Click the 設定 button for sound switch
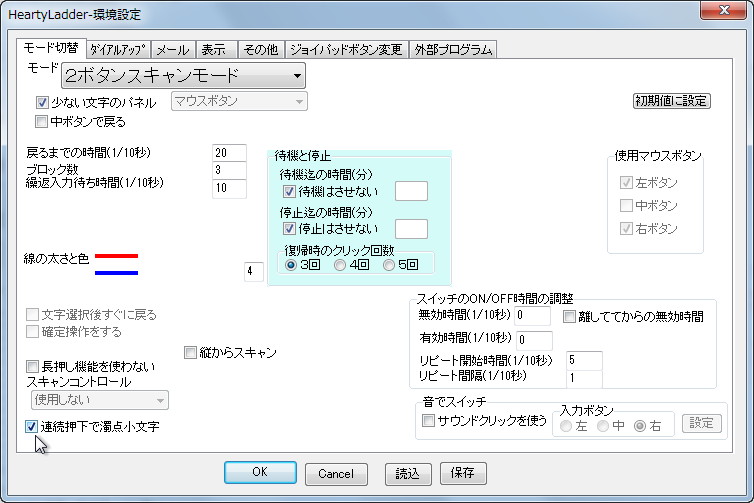The width and height of the screenshot is (754, 503). [702, 423]
